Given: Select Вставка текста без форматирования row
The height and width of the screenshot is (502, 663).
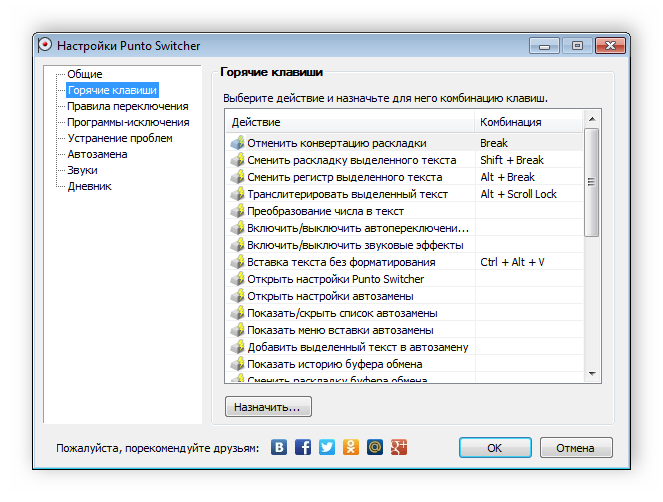Looking at the screenshot, I should pos(404,262).
